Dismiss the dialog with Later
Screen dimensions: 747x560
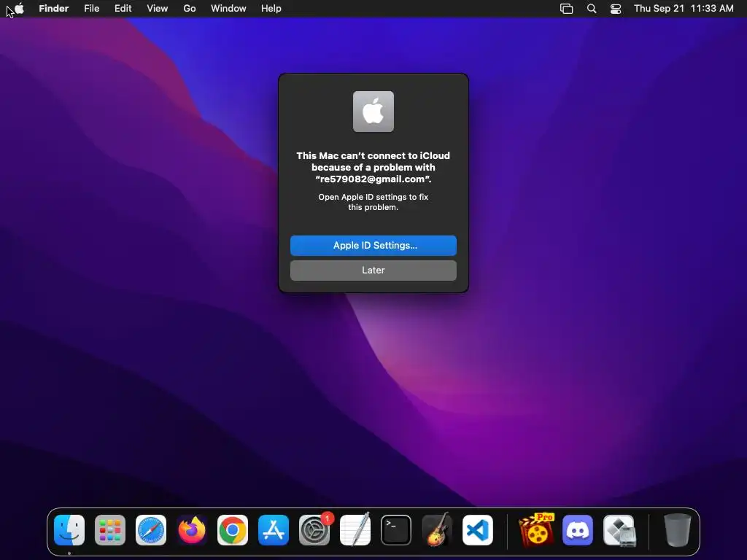[373, 270]
